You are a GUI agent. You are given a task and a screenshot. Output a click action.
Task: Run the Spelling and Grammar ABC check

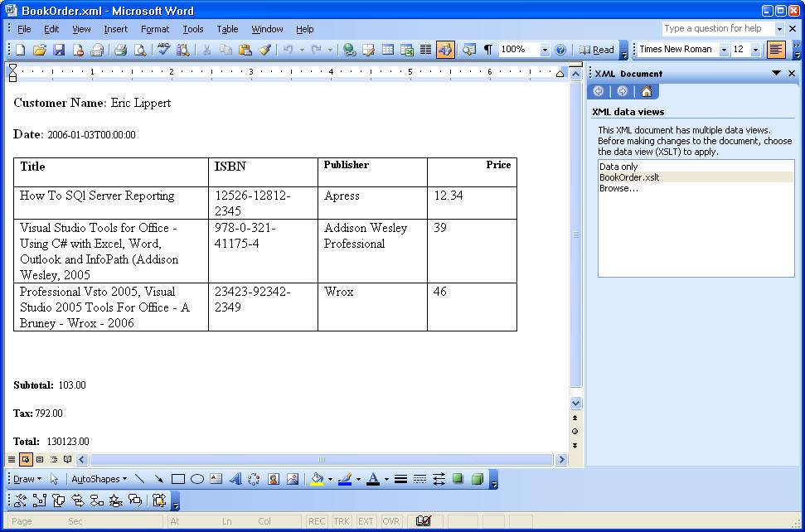(x=164, y=50)
